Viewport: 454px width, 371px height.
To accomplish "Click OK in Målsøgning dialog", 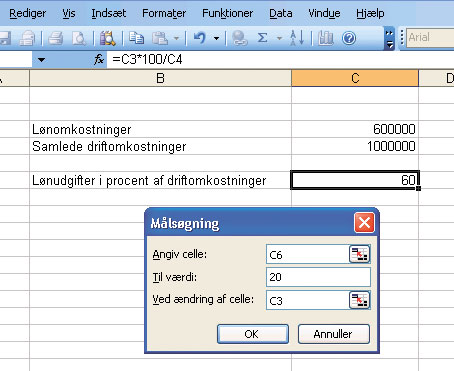I will [x=253, y=334].
